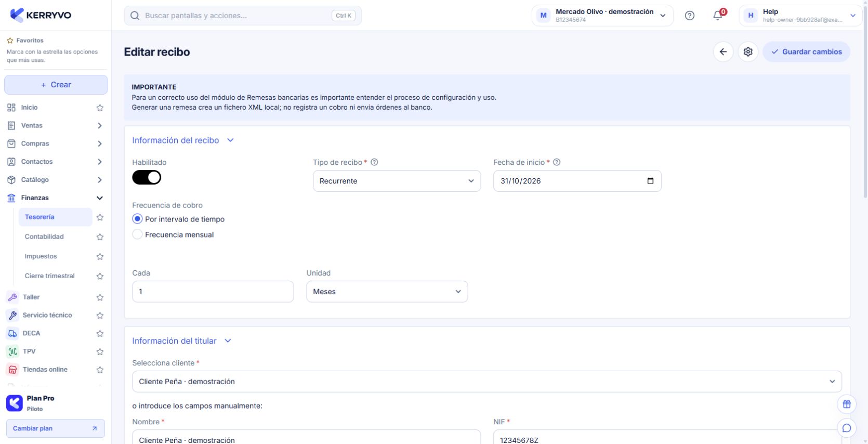Click the Nombre input field
This screenshot has height=444, width=868.
306,437
